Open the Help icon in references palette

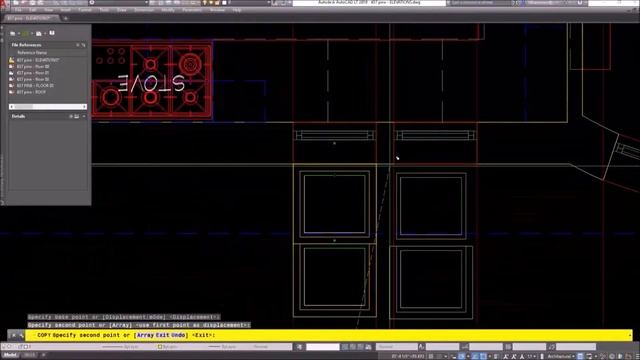tap(52, 33)
